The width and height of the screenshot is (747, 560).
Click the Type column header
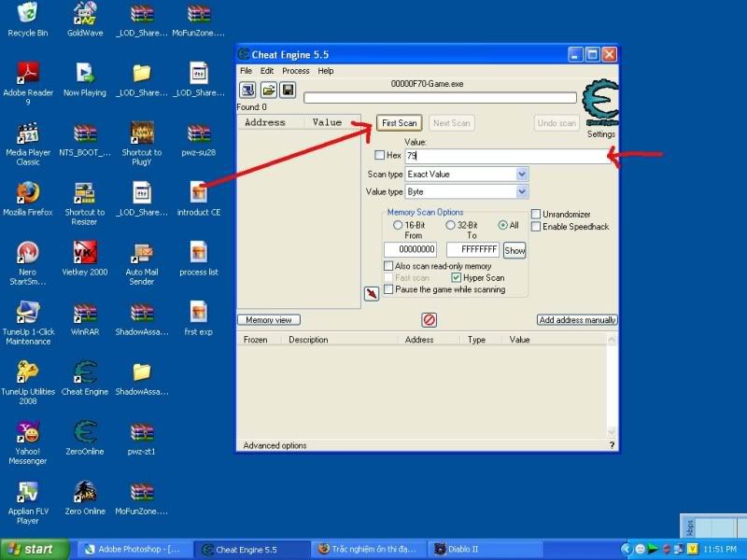click(481, 340)
